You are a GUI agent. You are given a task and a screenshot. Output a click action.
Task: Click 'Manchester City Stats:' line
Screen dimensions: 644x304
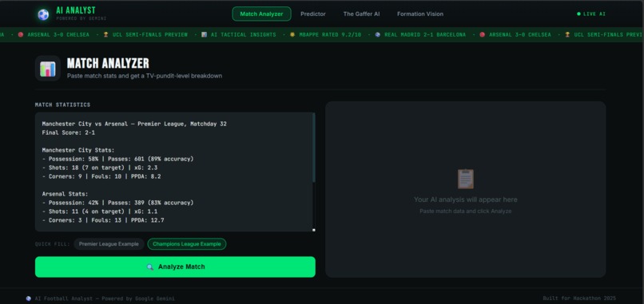coord(78,151)
